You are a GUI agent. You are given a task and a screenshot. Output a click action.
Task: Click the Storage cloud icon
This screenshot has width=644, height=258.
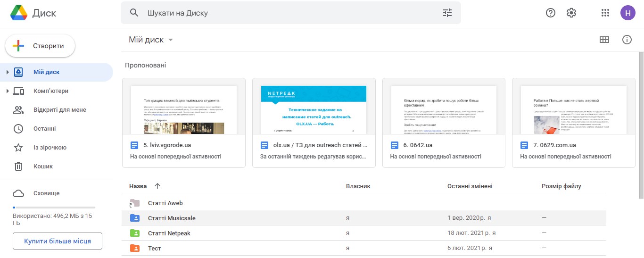[18, 193]
